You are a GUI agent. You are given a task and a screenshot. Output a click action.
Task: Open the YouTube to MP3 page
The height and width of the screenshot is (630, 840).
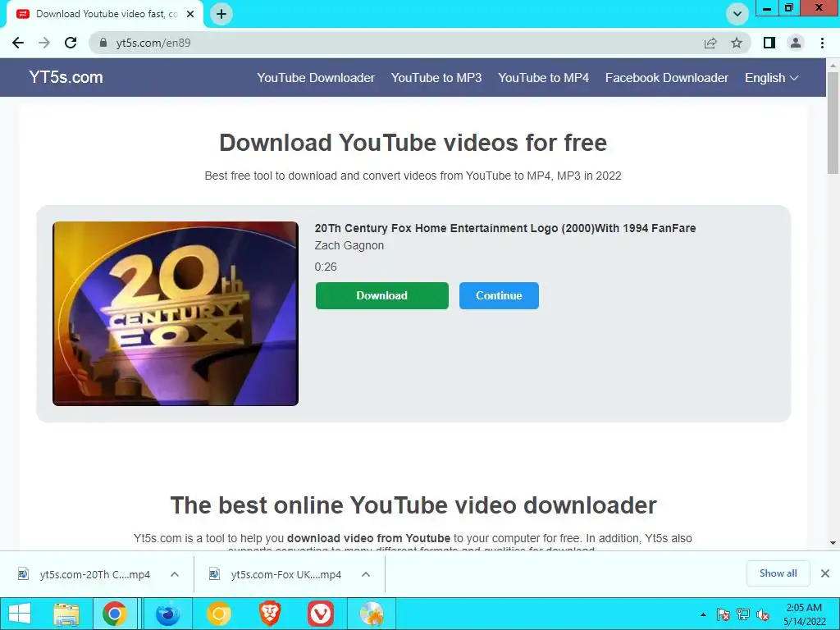(436, 78)
